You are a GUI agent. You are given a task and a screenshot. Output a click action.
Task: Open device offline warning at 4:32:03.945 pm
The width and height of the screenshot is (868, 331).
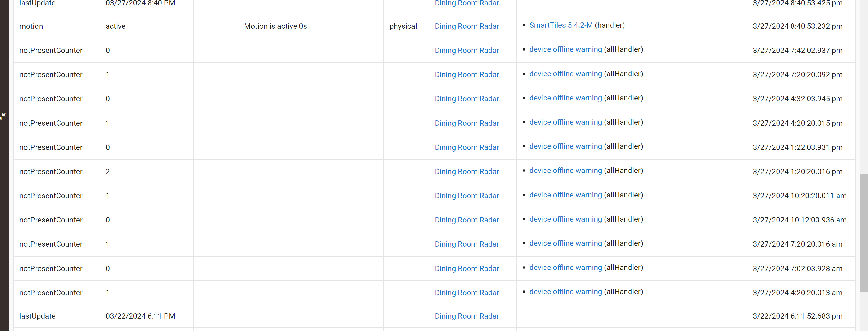pos(565,98)
